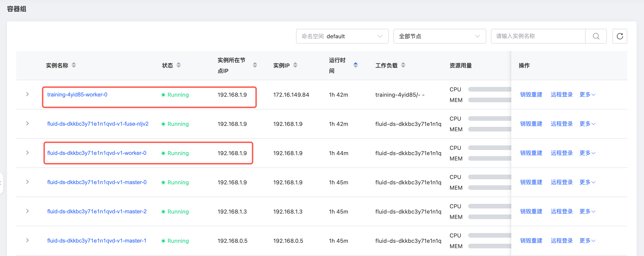Open the all nodes filter dropdown
This screenshot has height=256, width=644.
pos(439,36)
